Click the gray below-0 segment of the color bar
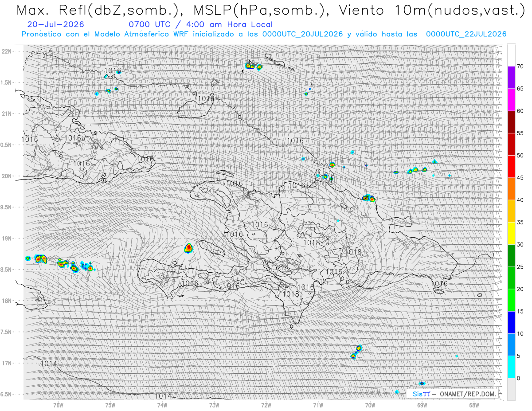 (x=511, y=389)
